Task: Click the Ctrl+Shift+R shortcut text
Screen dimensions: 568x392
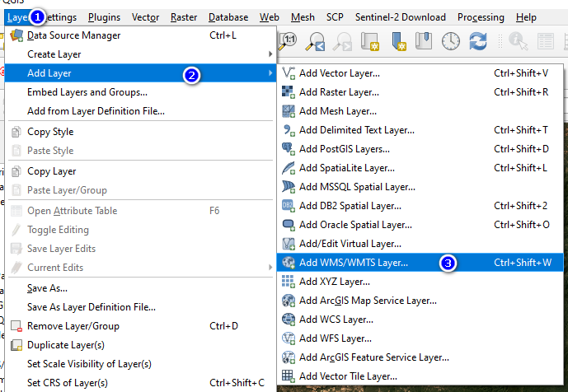Action: pyautogui.click(x=521, y=92)
